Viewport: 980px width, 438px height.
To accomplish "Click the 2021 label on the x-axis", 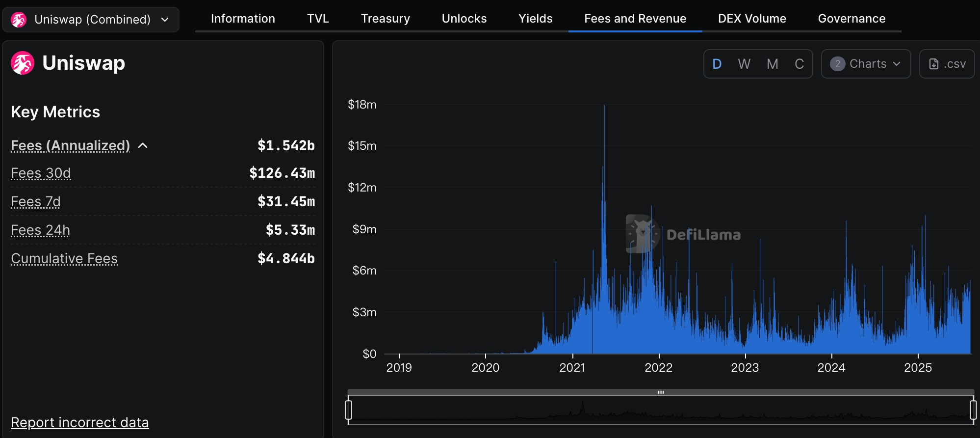I will (572, 368).
